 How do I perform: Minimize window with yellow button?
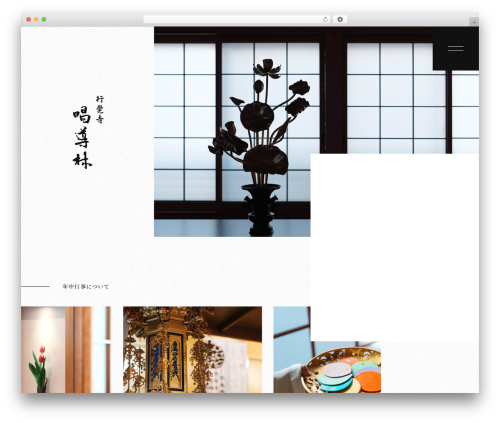click(x=36, y=20)
